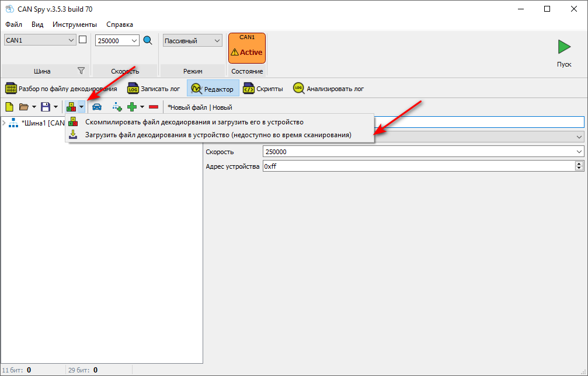Click the red minus remove icon
The width and height of the screenshot is (588, 376).
(154, 107)
